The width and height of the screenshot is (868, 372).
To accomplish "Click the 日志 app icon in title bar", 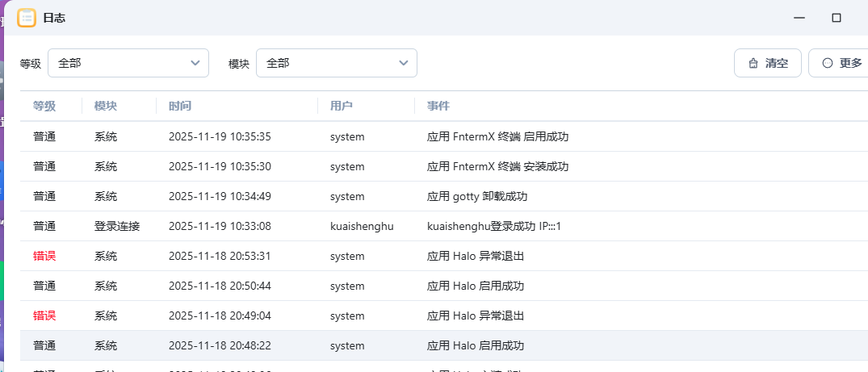I will (x=27, y=18).
